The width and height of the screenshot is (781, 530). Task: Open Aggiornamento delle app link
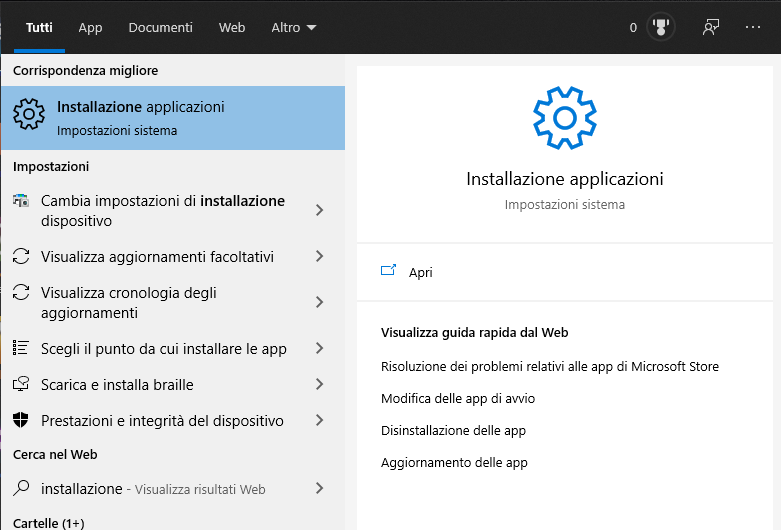coord(454,463)
